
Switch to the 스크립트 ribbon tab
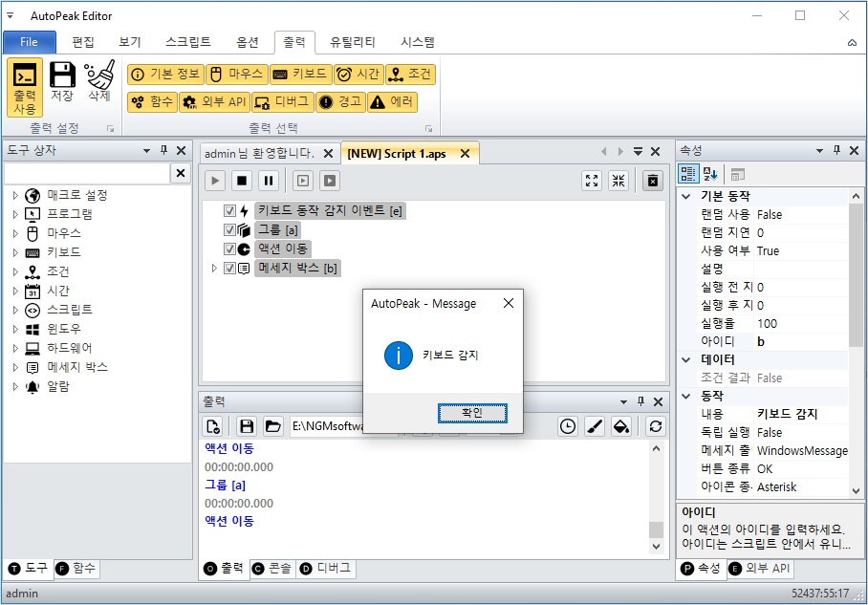pos(188,42)
